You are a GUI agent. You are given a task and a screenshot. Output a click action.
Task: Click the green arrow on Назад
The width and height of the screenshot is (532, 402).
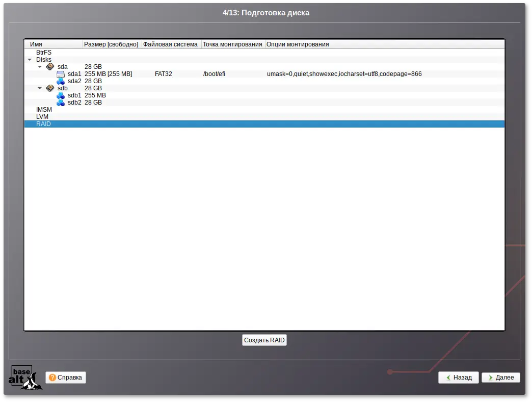coord(448,378)
